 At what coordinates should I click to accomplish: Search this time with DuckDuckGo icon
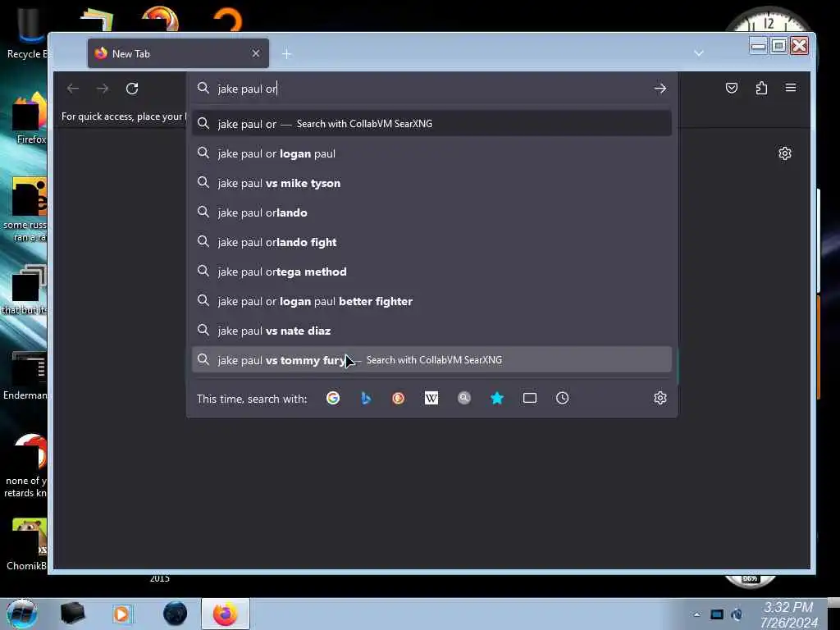click(398, 398)
